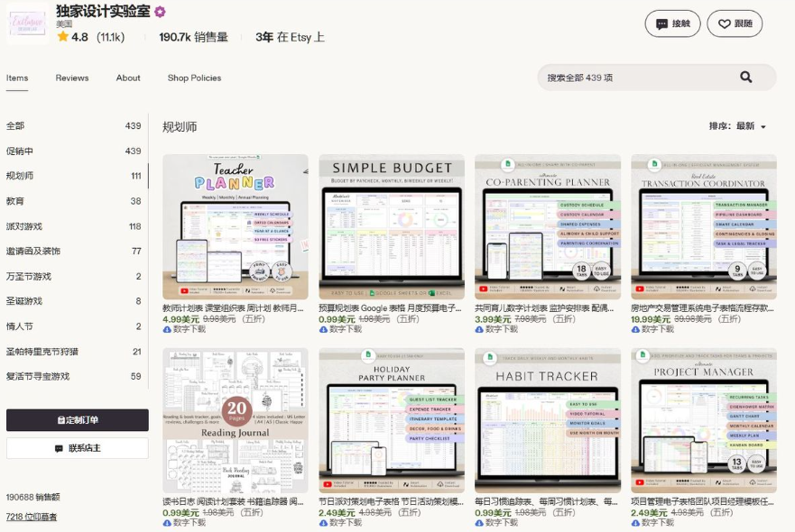Viewport: 795px width, 532px height.
Task: Open the Items tab
Action: [x=17, y=78]
